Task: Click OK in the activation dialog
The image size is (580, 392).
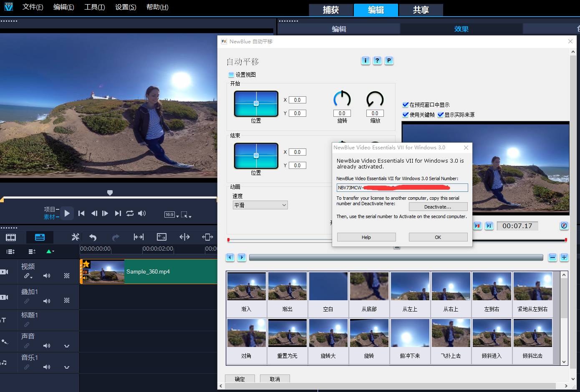Action: coord(438,237)
